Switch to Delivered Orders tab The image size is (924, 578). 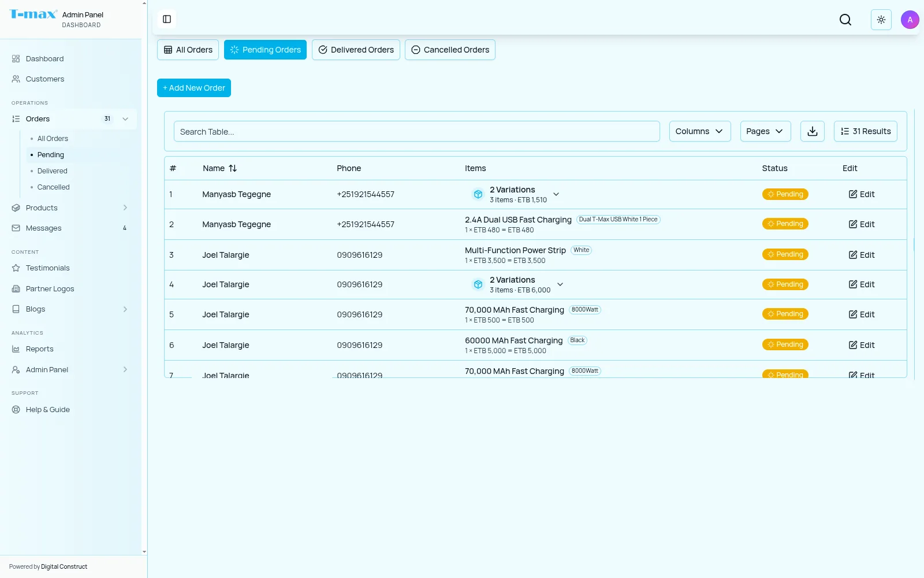(x=356, y=50)
